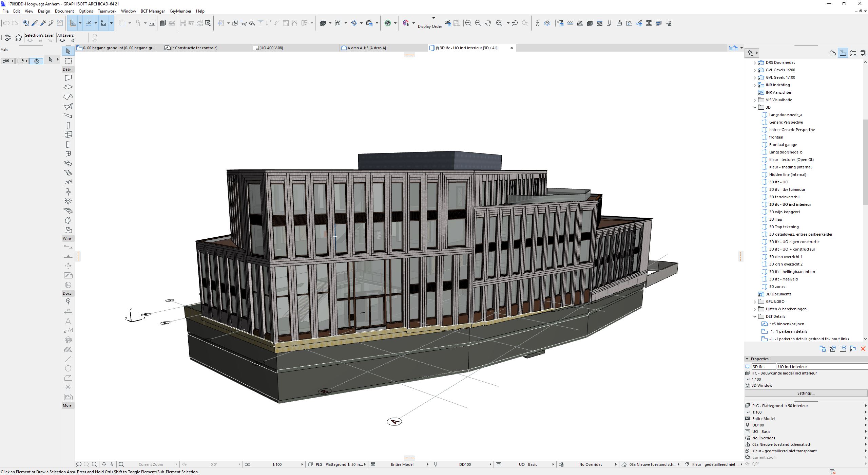The width and height of the screenshot is (868, 475).
Task: Toggle All Layers lock icon
Action: pos(73,40)
